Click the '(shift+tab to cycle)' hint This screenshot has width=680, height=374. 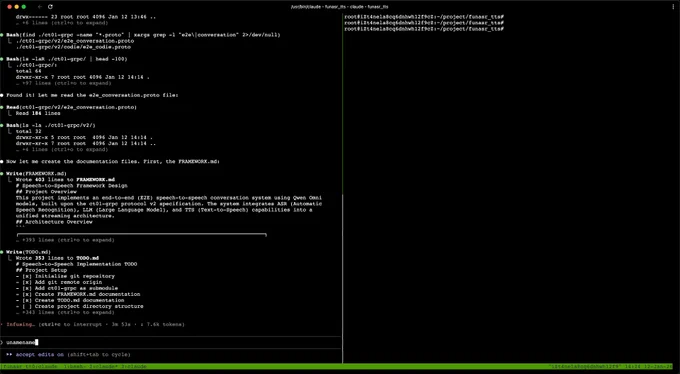click(x=99, y=355)
